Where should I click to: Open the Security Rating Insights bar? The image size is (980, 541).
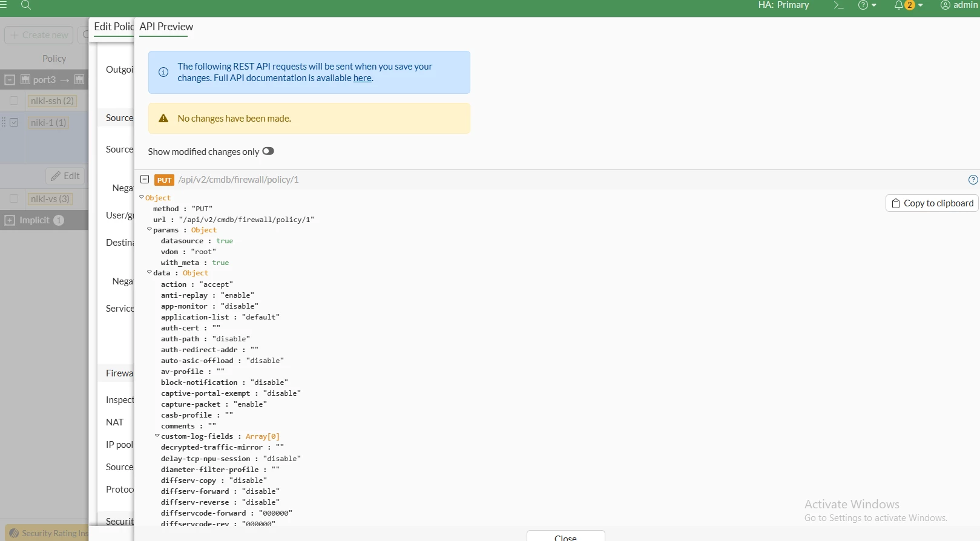pyautogui.click(x=45, y=533)
